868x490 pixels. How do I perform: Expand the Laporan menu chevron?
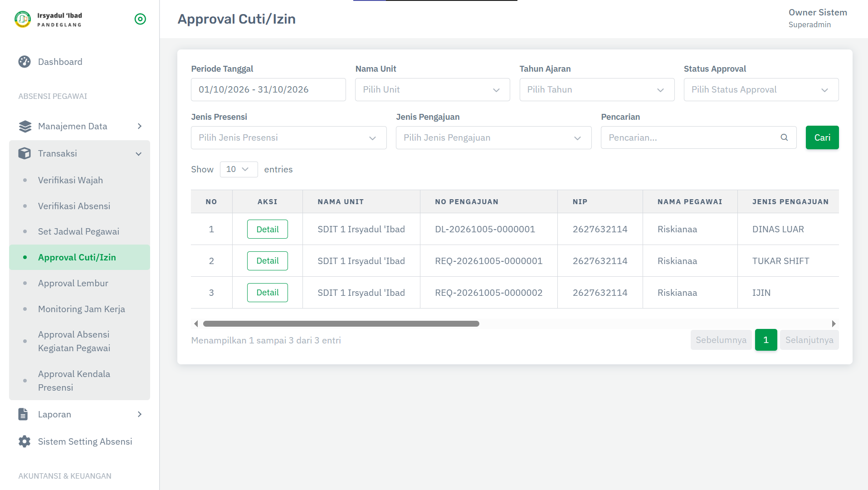[x=140, y=414]
